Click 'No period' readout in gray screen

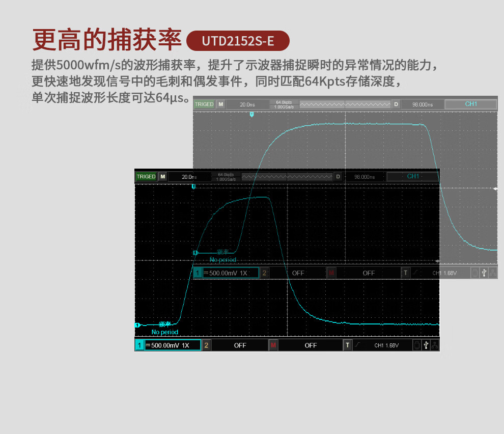click(223, 260)
